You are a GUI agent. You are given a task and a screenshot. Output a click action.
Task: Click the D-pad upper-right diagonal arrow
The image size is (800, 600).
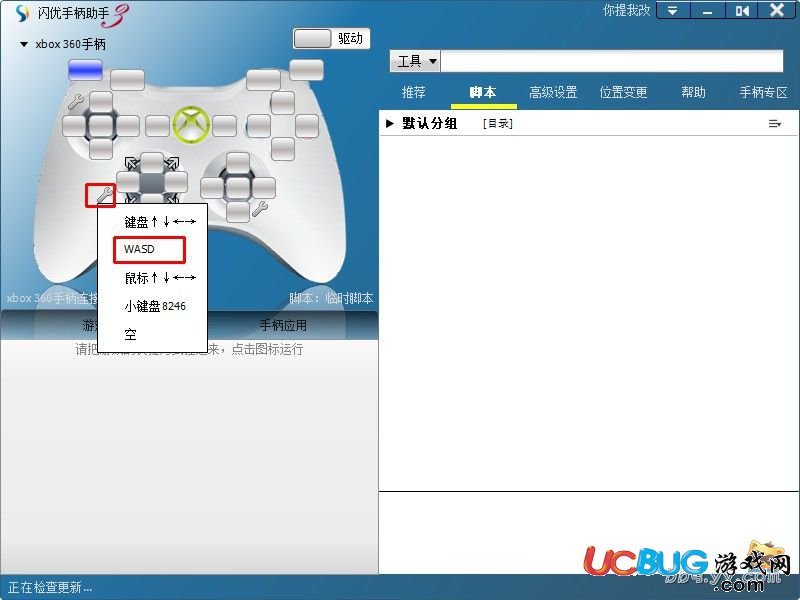pyautogui.click(x=172, y=163)
